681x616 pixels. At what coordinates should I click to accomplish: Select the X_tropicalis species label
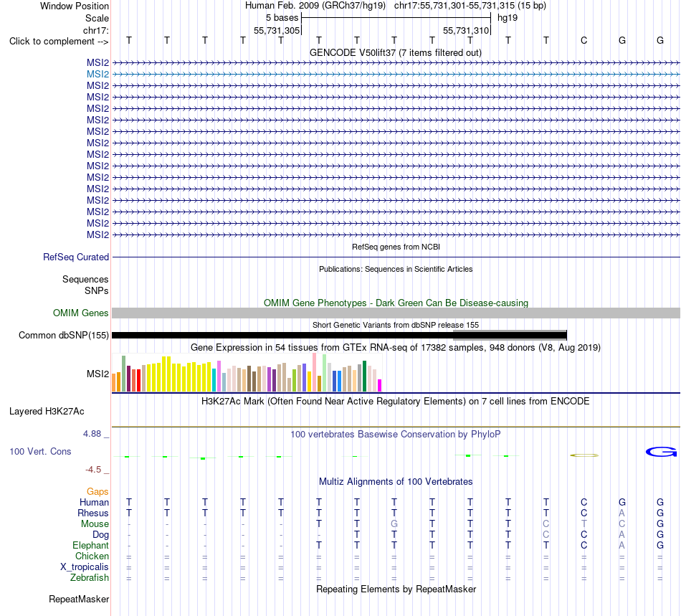click(85, 567)
